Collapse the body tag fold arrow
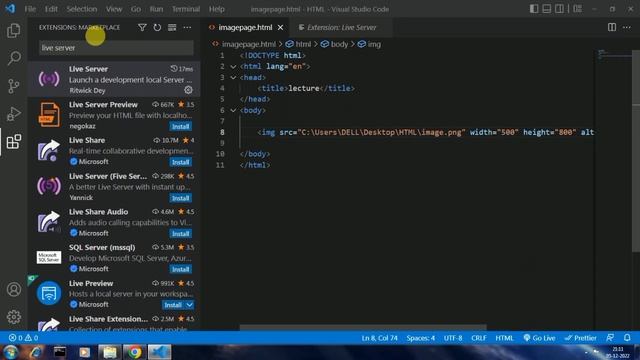This screenshot has height=360, width=640. pyautogui.click(x=233, y=110)
